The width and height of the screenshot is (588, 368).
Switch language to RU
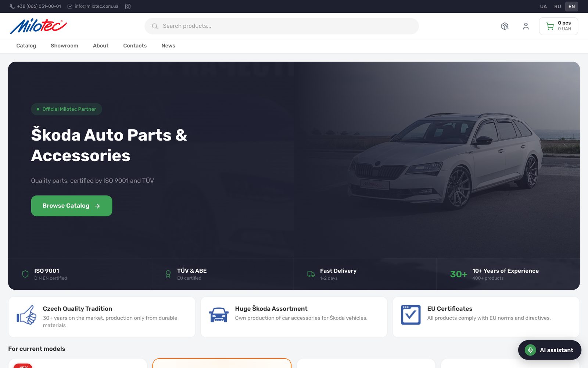tap(557, 6)
